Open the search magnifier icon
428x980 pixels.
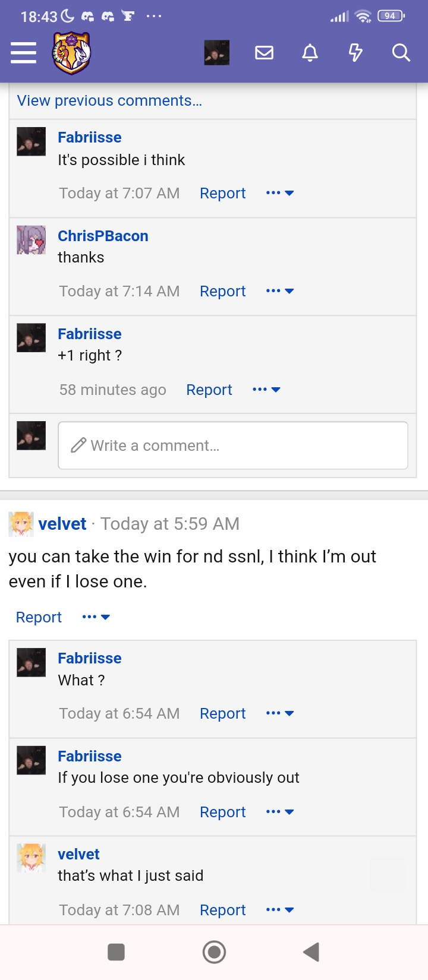pos(401,53)
